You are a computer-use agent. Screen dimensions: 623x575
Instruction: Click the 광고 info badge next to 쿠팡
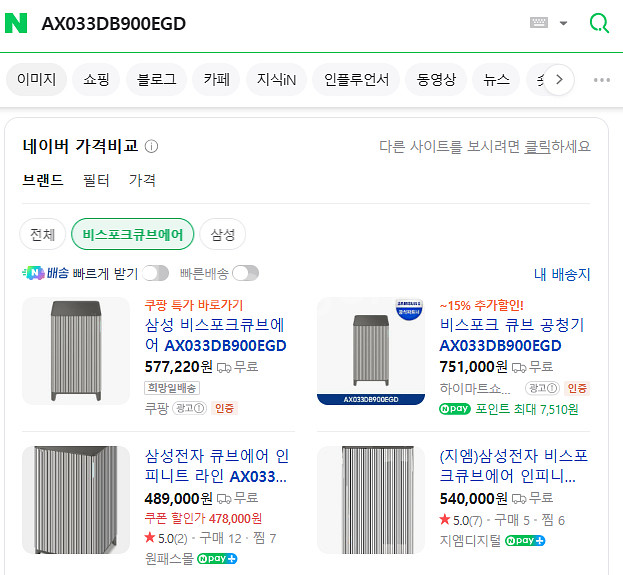point(190,409)
